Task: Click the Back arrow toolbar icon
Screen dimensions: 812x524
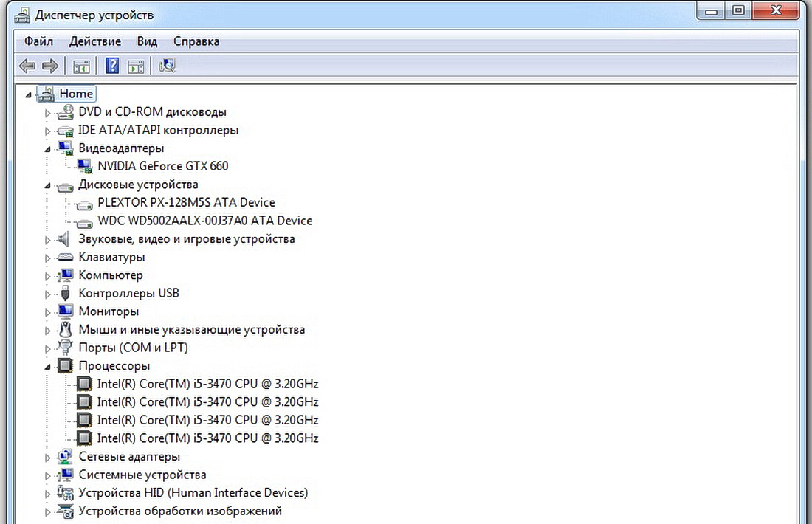Action: (x=27, y=66)
